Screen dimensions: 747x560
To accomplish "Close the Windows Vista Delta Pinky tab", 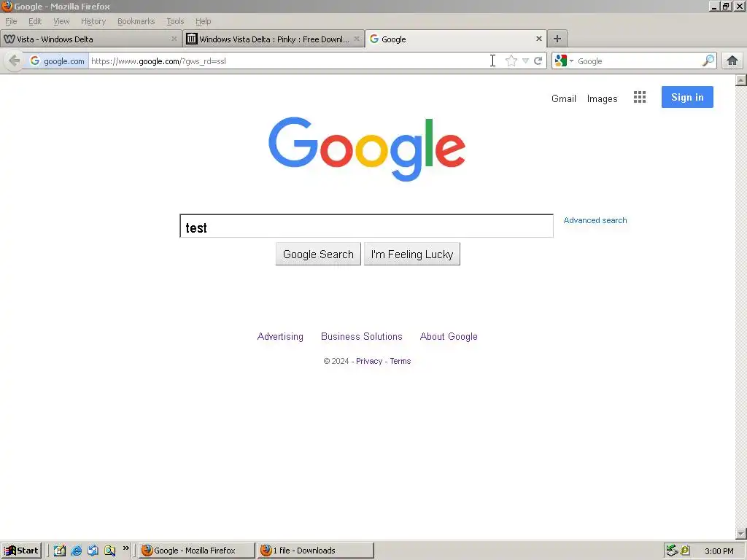I will pos(356,39).
